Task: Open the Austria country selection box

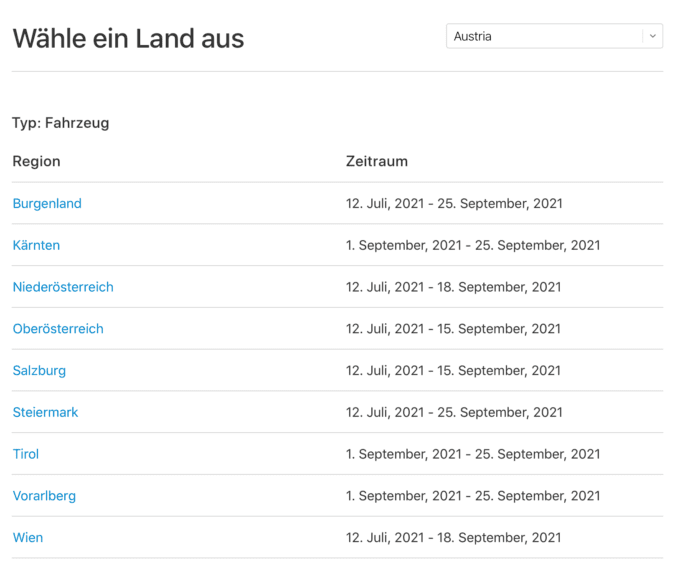Action: point(545,36)
